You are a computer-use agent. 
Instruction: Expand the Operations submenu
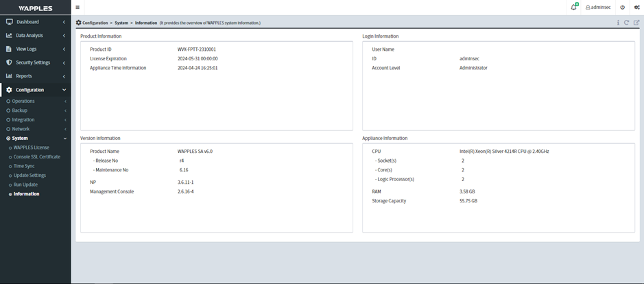tap(23, 101)
